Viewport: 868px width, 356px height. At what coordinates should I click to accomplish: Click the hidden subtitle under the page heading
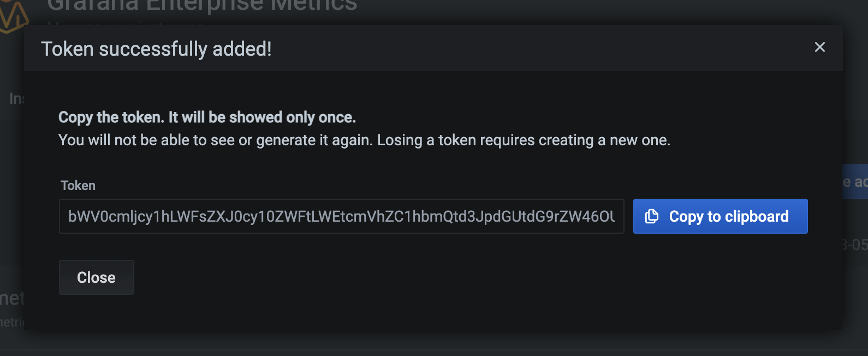point(126,23)
